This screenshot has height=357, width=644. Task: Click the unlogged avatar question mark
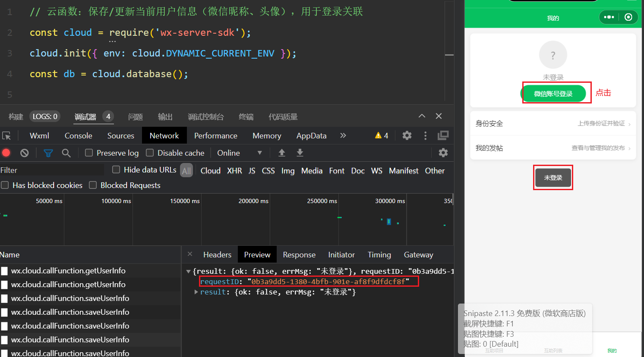pyautogui.click(x=553, y=55)
